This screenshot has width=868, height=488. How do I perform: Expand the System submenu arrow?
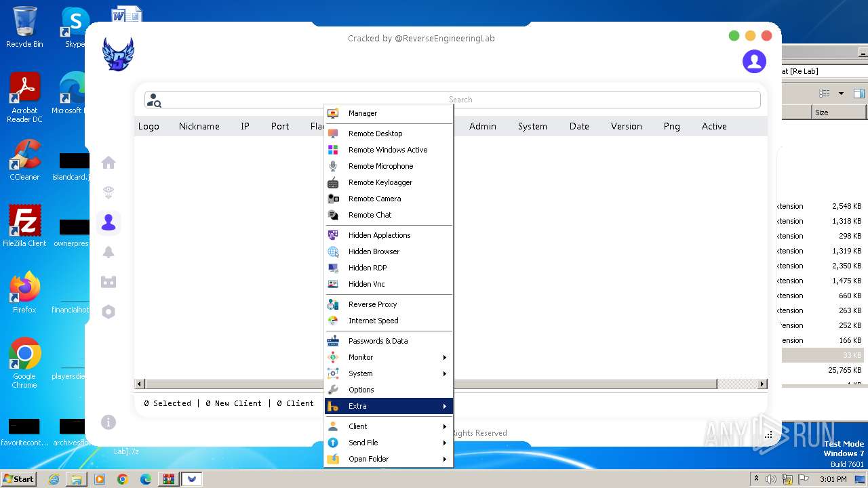445,373
